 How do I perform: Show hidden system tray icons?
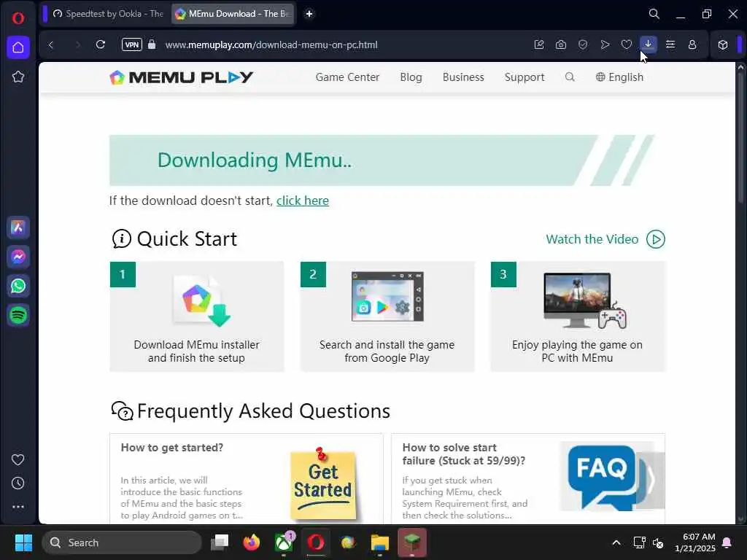click(616, 542)
